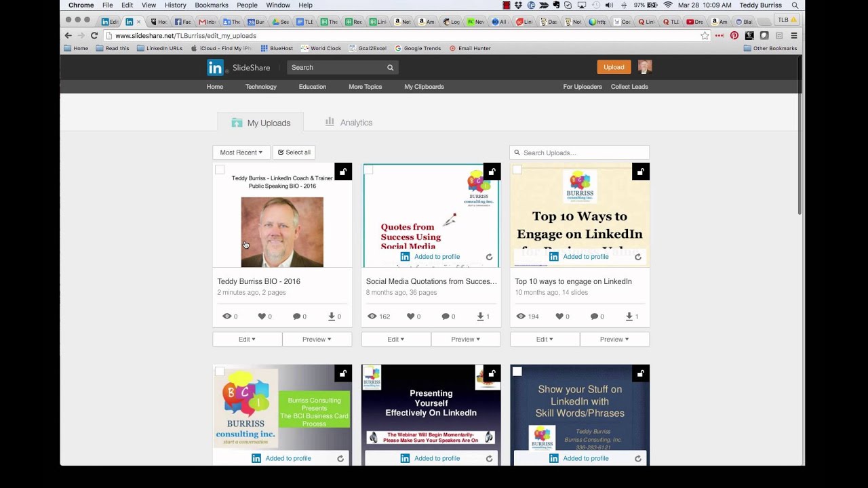Open Edit dropdown for Teddy Burriss BIO
This screenshot has width=868, height=488.
(x=248, y=339)
